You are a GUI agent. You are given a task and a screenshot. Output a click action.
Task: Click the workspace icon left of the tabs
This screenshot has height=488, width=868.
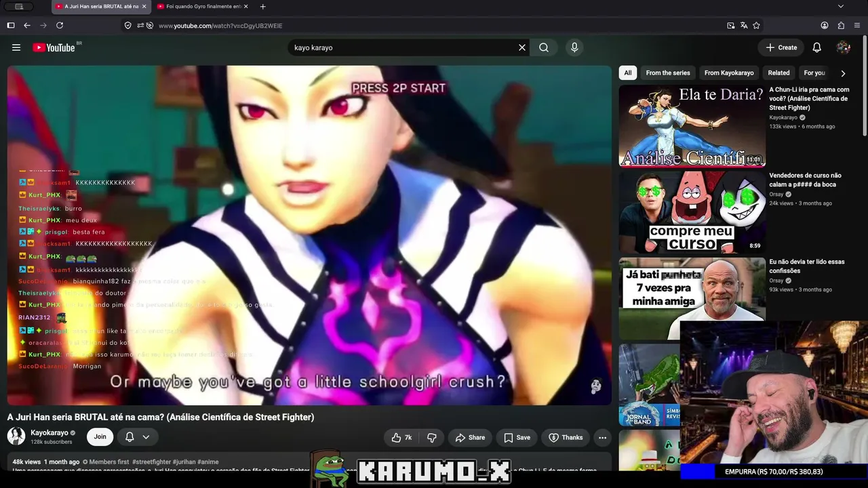19,7
